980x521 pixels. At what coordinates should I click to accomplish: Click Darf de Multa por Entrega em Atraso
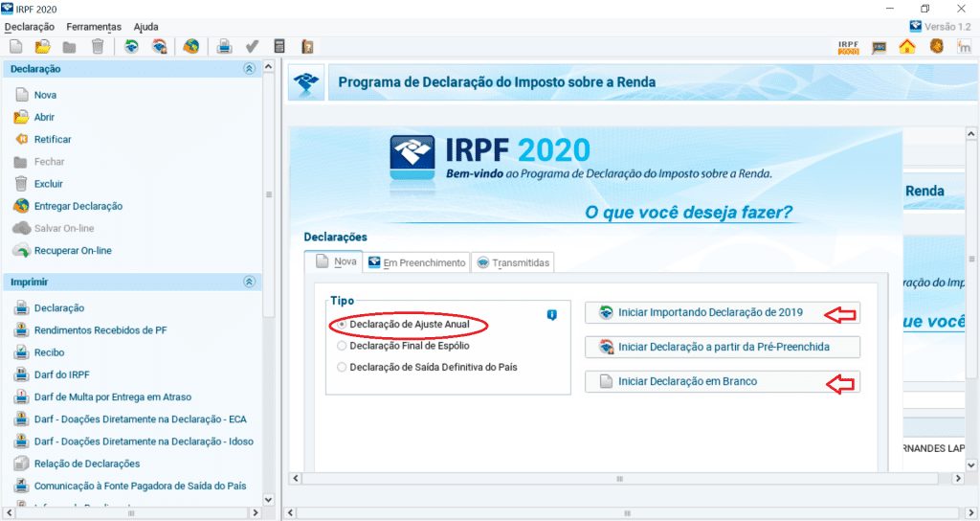pyautogui.click(x=113, y=397)
